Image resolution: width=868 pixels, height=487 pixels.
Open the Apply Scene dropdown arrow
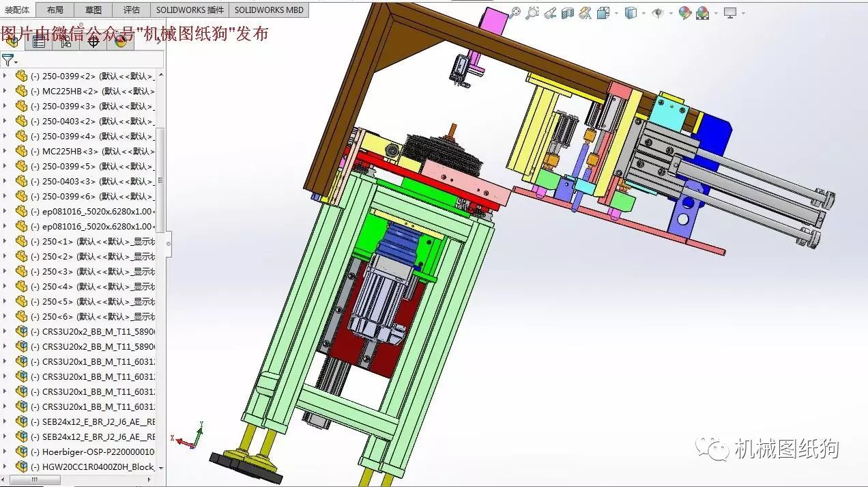click(x=715, y=13)
